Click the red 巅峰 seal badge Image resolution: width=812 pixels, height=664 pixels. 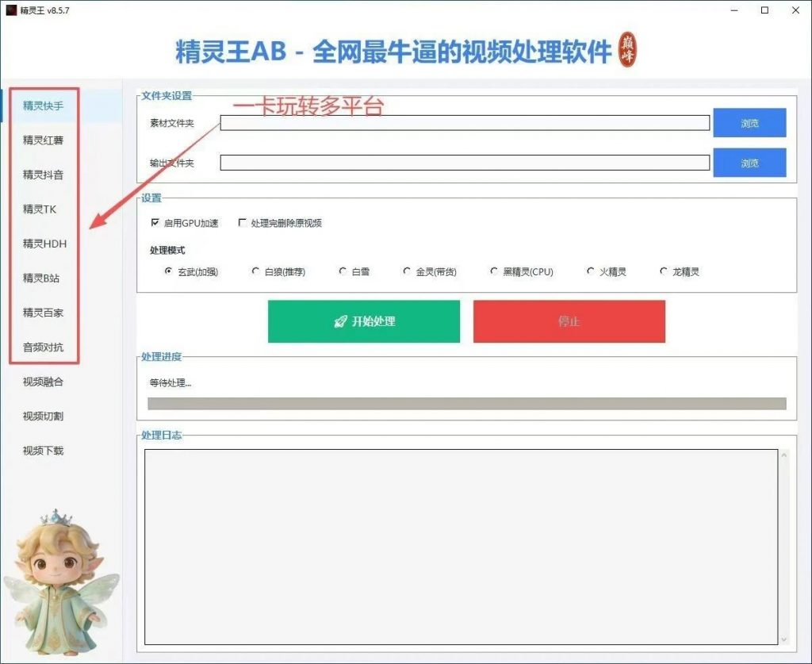[628, 50]
